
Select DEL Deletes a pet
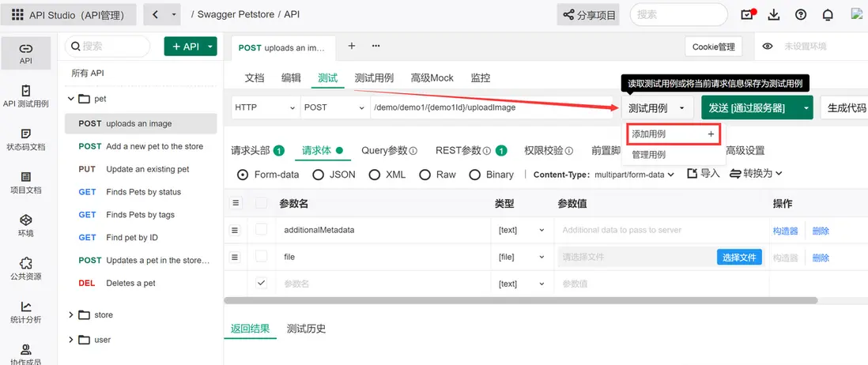tap(141, 283)
